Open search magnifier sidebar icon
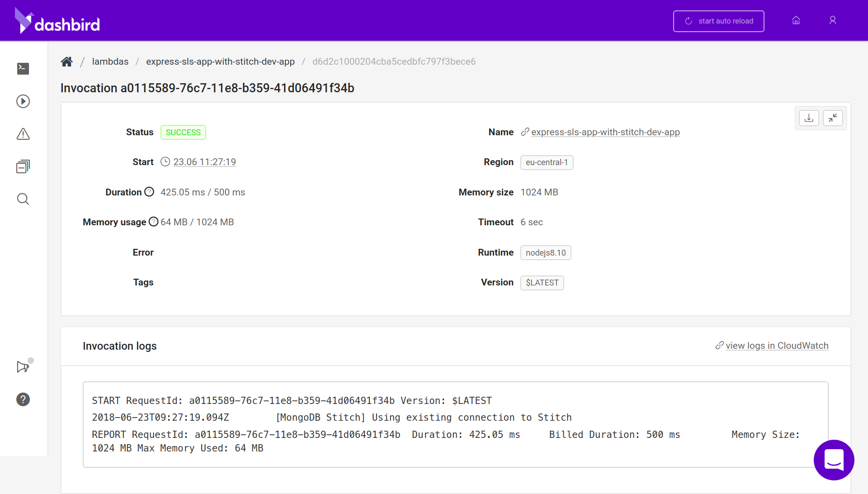This screenshot has height=494, width=868. (x=23, y=199)
